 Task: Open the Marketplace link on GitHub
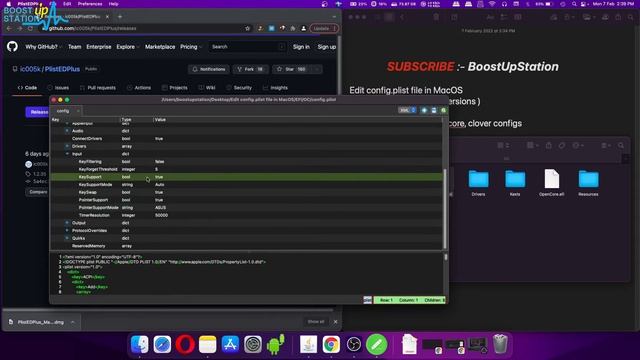click(160, 47)
